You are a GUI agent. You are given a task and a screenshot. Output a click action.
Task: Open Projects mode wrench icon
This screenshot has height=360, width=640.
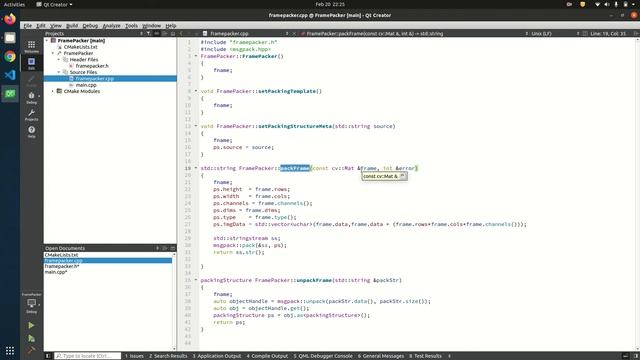pyautogui.click(x=31, y=115)
